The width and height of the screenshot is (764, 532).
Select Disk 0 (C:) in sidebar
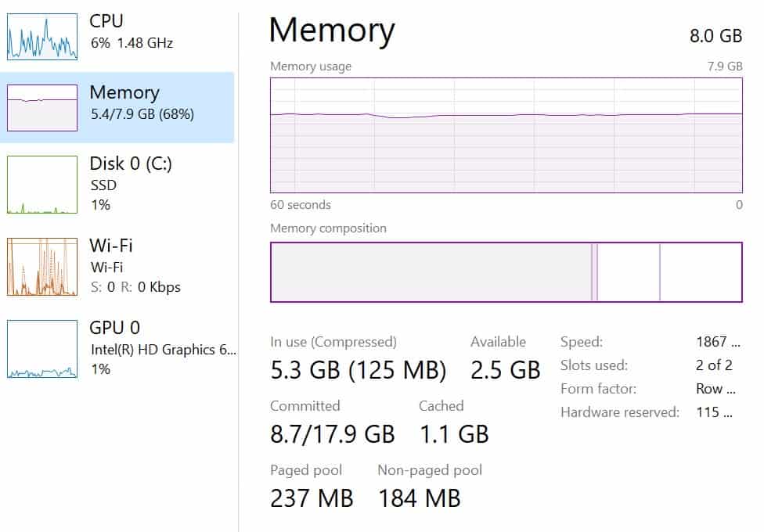coord(117,184)
